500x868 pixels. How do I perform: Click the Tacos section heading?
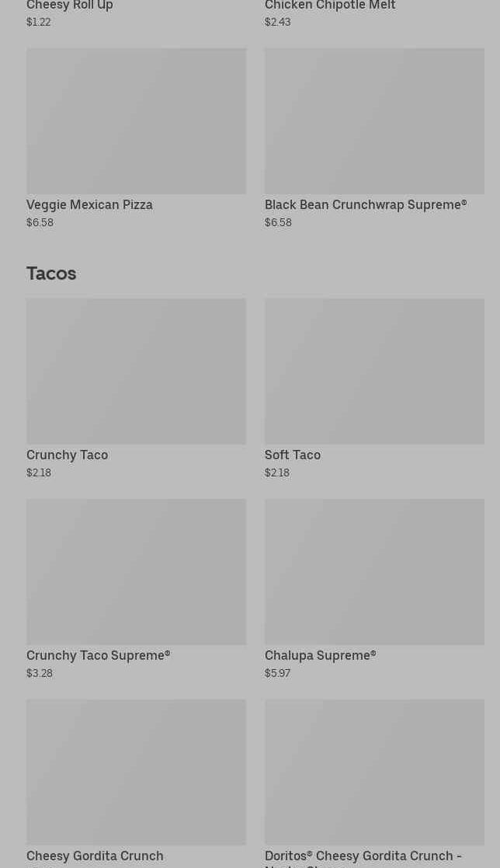(x=51, y=274)
